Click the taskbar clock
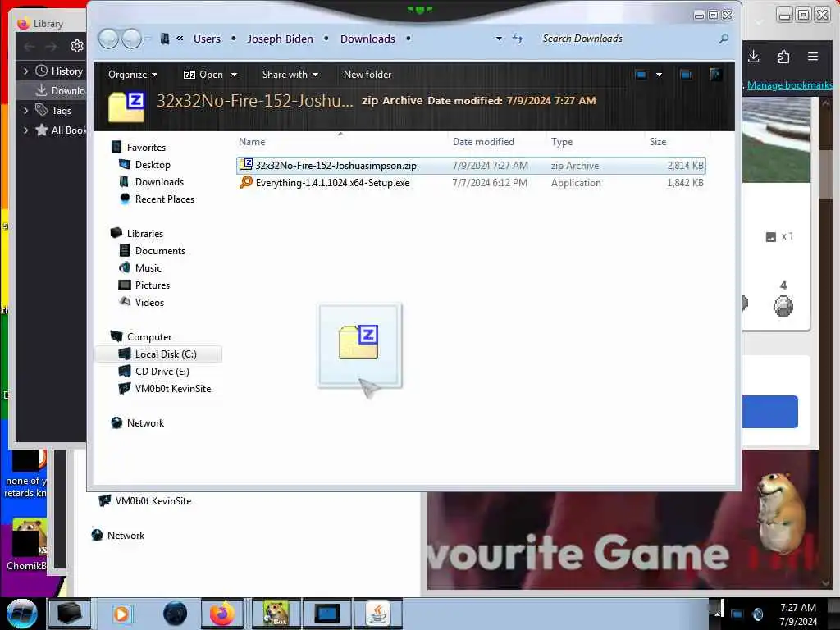Image resolution: width=840 pixels, height=630 pixels. (x=797, y=614)
